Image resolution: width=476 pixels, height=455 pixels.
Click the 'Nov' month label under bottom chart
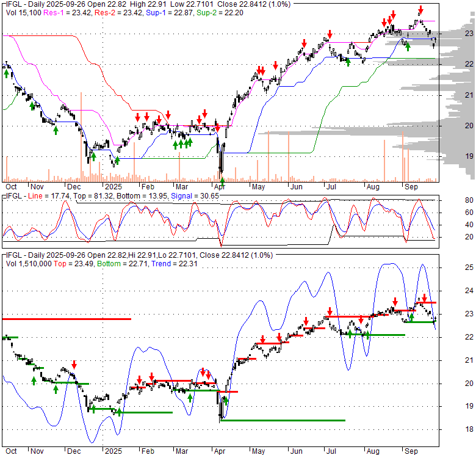pos(37,451)
